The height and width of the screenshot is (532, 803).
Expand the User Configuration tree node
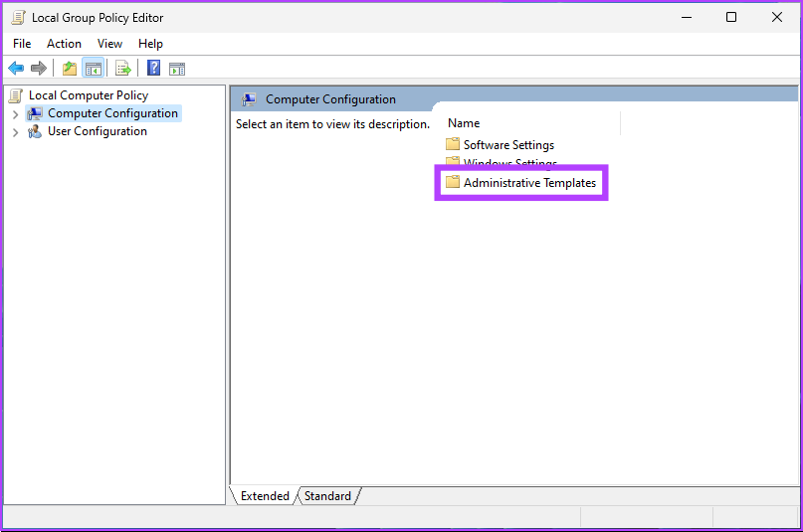point(15,132)
